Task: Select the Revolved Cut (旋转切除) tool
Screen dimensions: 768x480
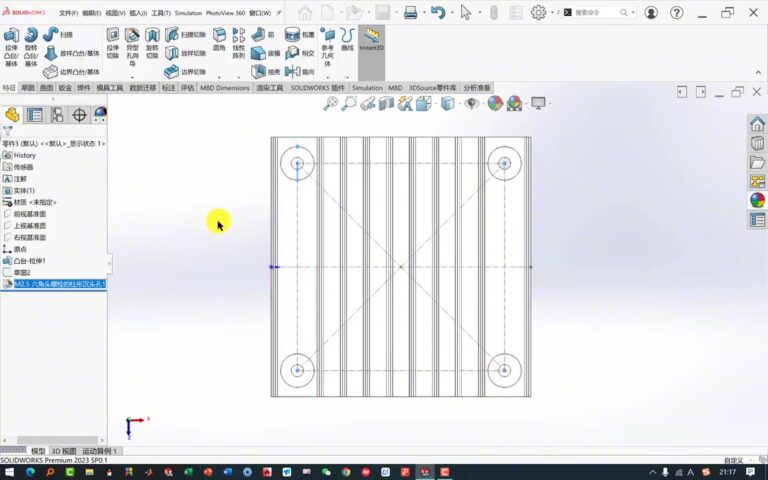Action: 152,43
